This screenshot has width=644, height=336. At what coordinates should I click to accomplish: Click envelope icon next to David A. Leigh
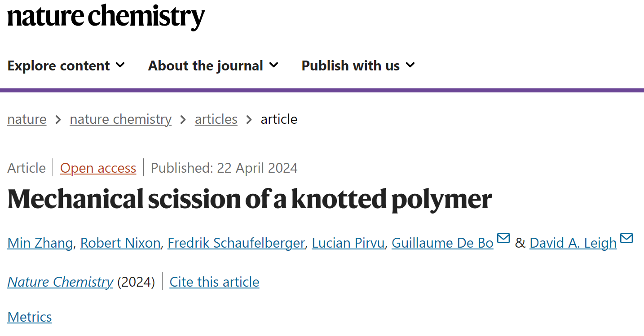coord(626,238)
